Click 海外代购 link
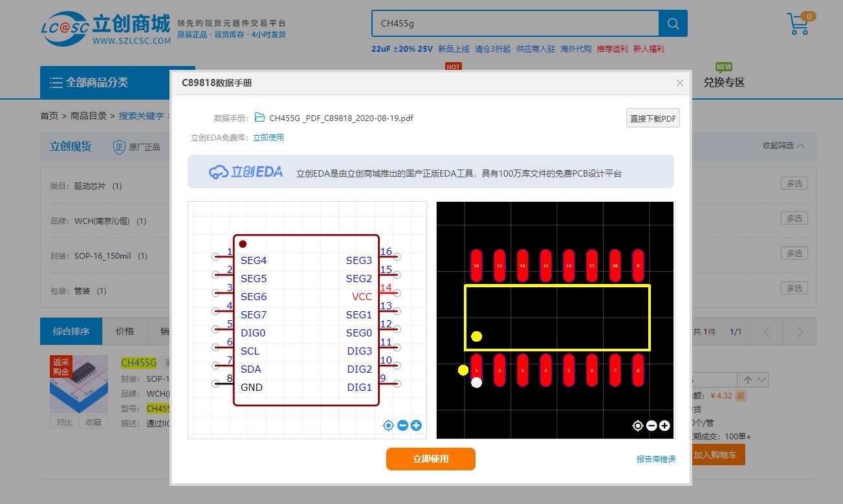 (576, 49)
